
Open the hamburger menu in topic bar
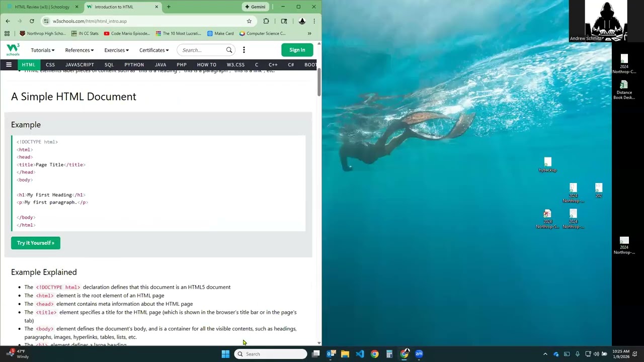pyautogui.click(x=9, y=65)
